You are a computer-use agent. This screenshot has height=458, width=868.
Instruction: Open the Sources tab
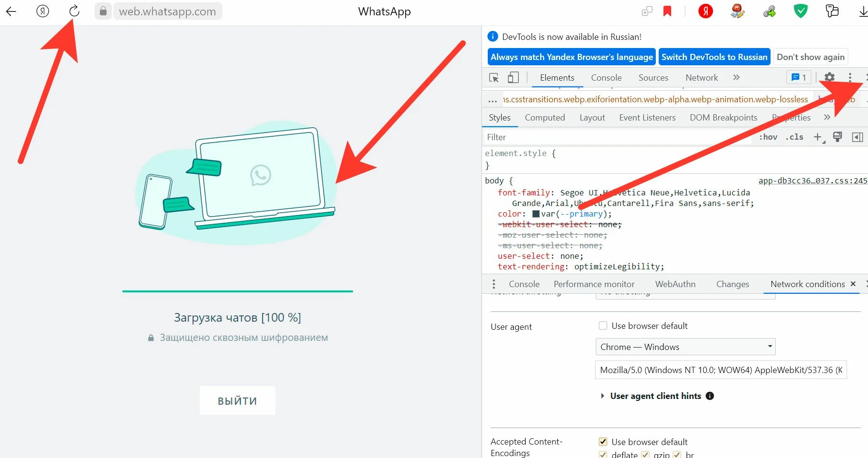coord(653,78)
